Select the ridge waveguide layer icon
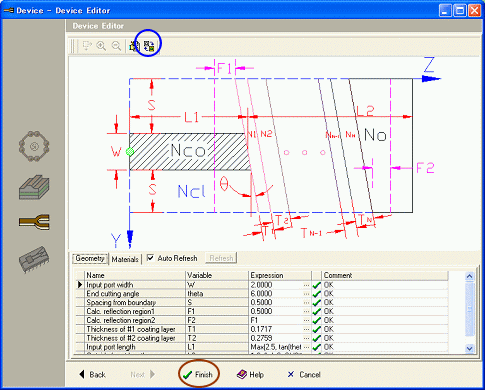 (x=34, y=187)
